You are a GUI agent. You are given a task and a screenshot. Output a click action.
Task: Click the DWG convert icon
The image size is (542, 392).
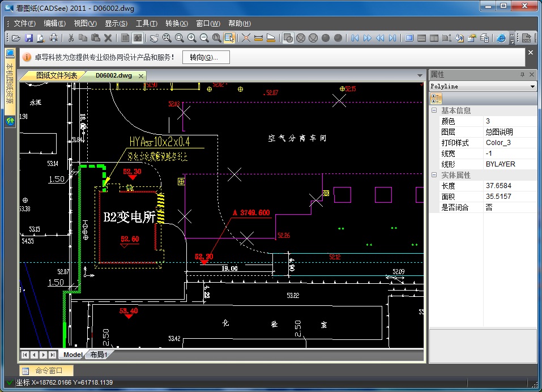[527, 38]
